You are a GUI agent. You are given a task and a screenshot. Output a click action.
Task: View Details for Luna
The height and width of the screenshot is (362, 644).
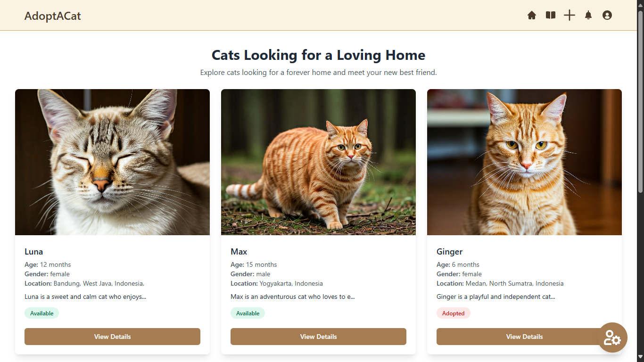(x=112, y=337)
